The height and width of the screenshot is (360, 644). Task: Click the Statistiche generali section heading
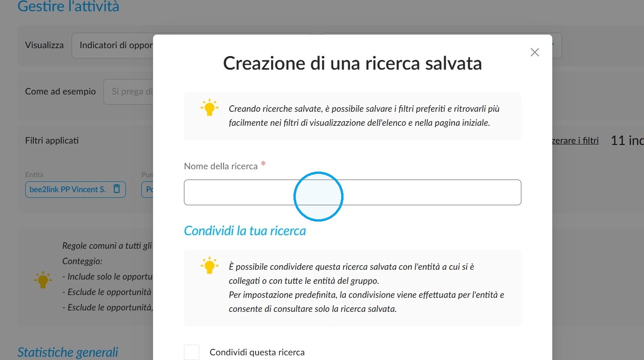pos(68,352)
